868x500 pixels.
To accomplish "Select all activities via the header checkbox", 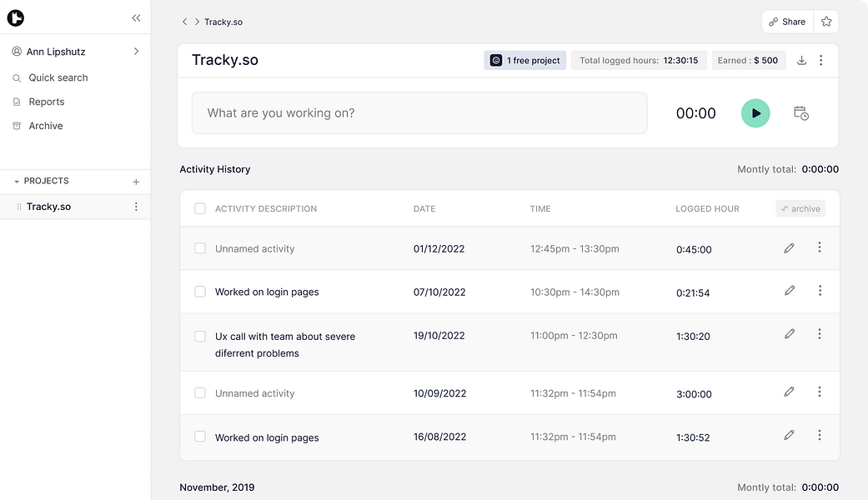I will click(x=200, y=208).
